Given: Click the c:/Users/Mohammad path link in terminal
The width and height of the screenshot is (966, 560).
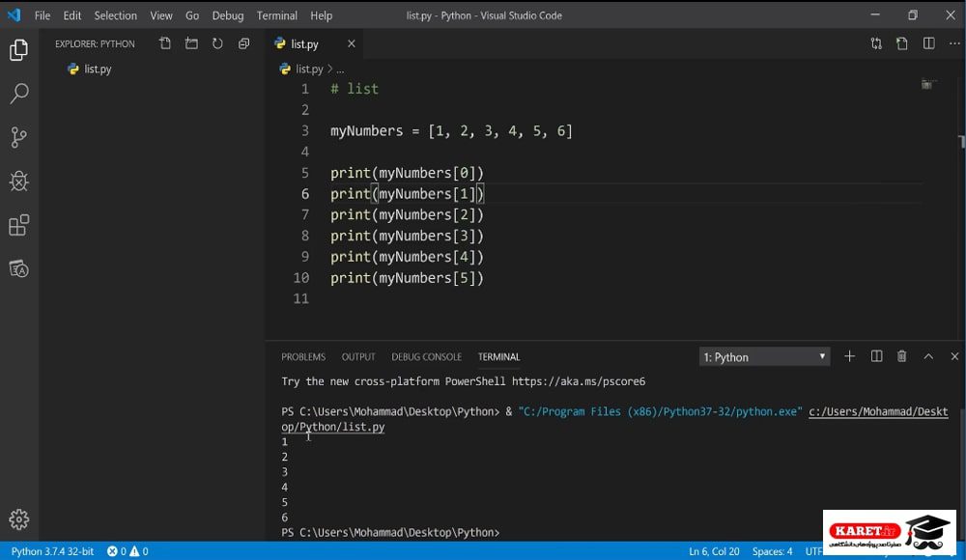Looking at the screenshot, I should pos(878,411).
